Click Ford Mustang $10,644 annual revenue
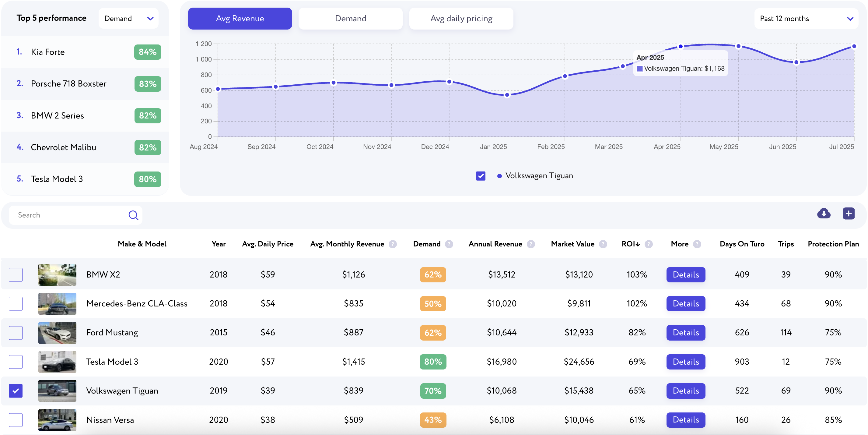The height and width of the screenshot is (435, 868). pos(501,332)
